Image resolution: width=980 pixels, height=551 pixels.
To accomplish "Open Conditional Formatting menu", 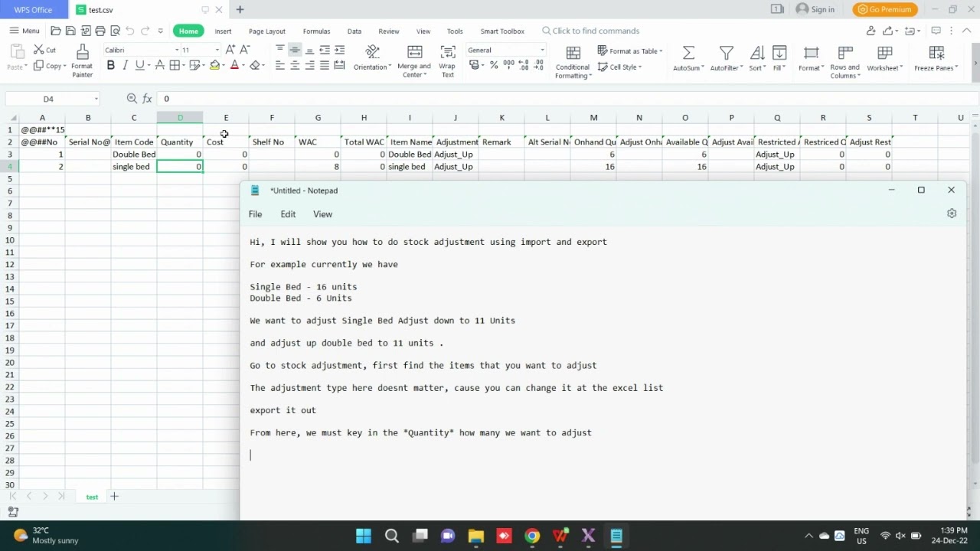I will (573, 61).
